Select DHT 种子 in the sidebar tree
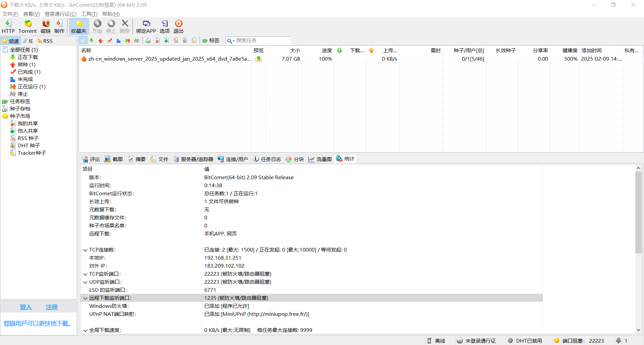Viewport: 644px width, 345px height. coord(29,145)
